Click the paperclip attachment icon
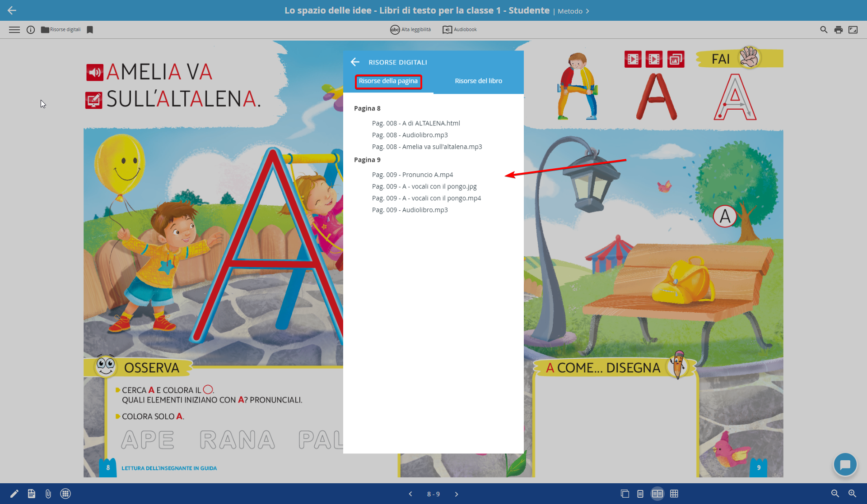Screen dimensions: 867x504 click(48, 494)
